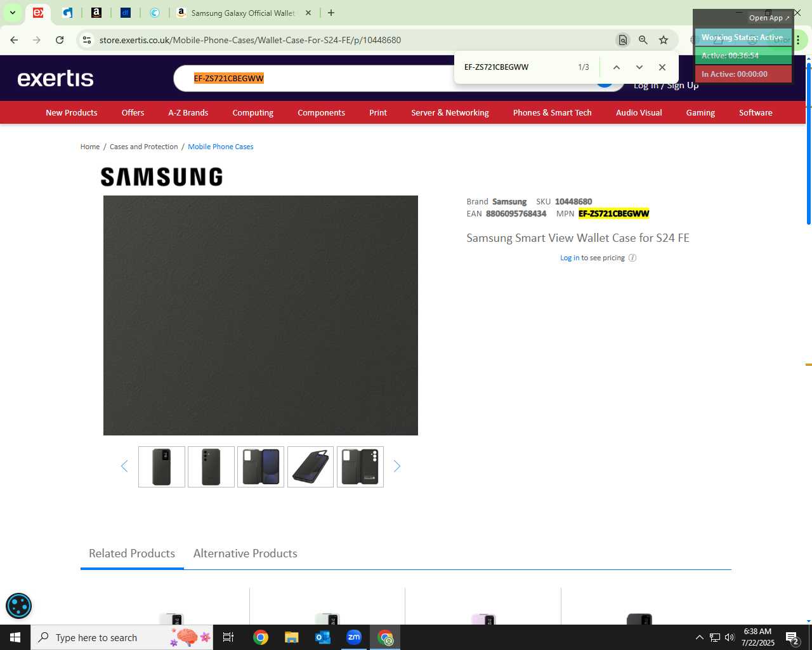Viewport: 812px width, 650px height.
Task: Open File Explorer from the taskbar
Action: click(291, 637)
